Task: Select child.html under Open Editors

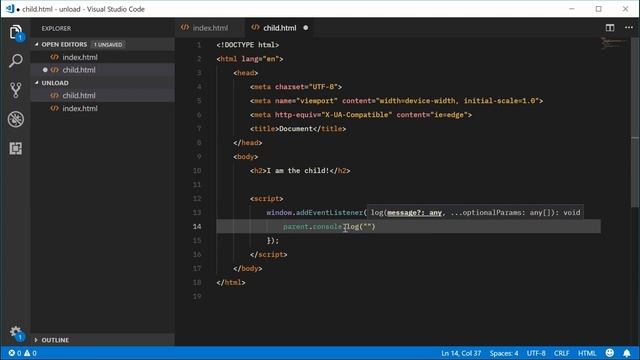Action: click(102, 70)
